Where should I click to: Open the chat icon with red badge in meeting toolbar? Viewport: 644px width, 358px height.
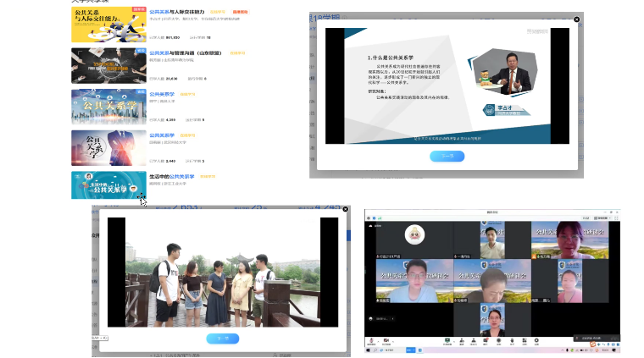[486, 340]
